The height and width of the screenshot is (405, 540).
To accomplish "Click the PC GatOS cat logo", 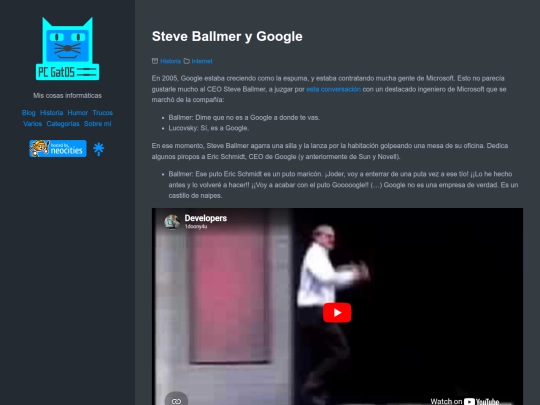I will (68, 49).
